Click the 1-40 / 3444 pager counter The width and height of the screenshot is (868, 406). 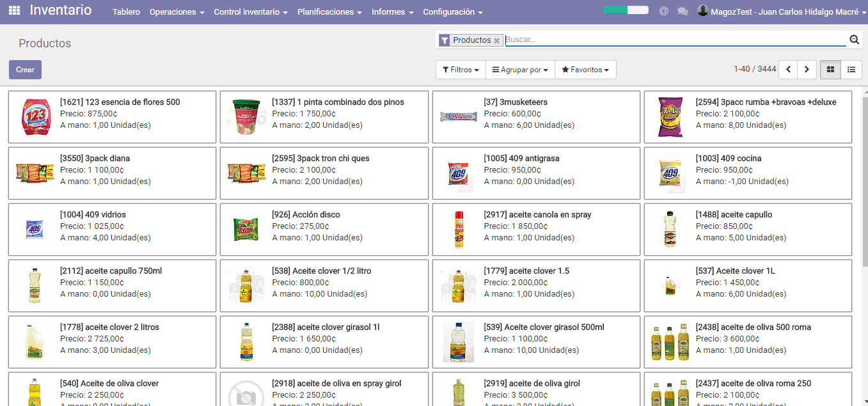(x=755, y=69)
